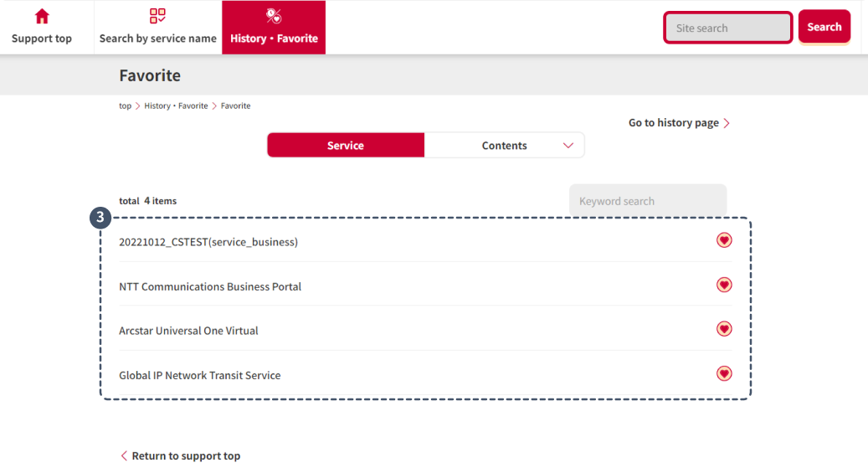Screen dimensions: 868x473
Task: Click the Search by service name grid icon
Action: click(157, 16)
